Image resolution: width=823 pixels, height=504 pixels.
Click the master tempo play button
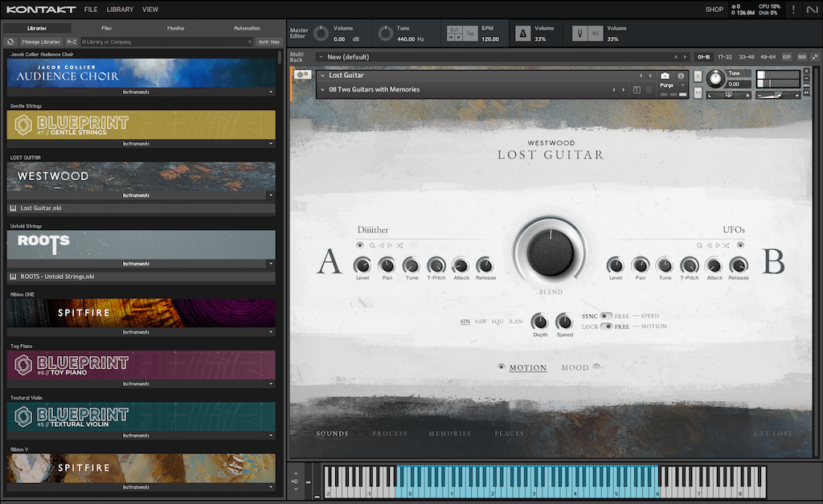pos(459,38)
